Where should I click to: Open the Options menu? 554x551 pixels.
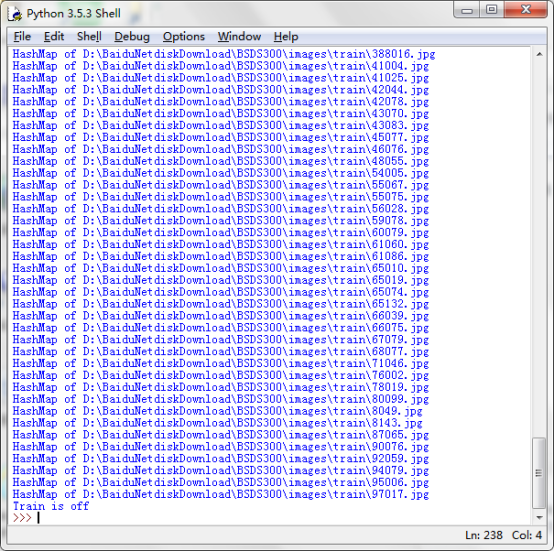click(x=184, y=36)
